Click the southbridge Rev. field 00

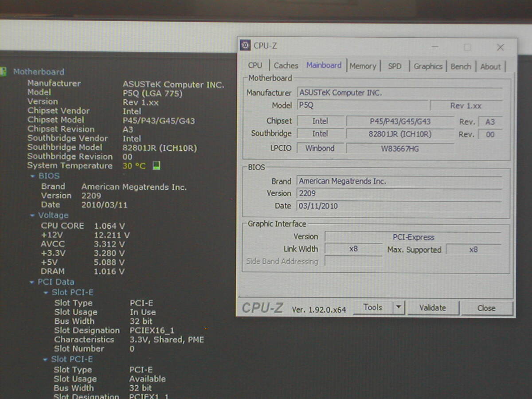490,134
